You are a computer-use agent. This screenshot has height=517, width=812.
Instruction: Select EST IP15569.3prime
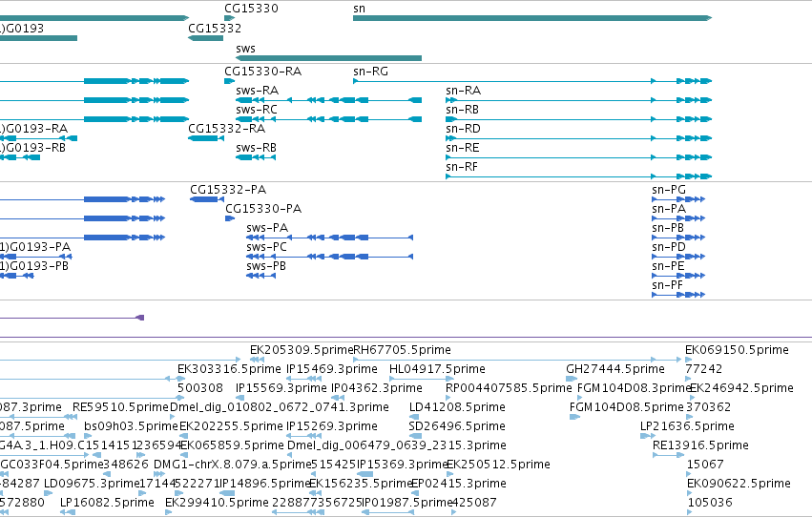coord(239,398)
